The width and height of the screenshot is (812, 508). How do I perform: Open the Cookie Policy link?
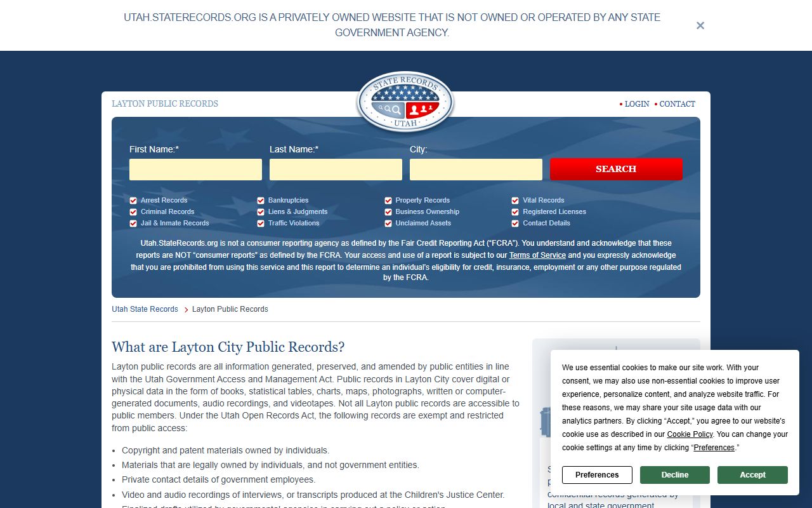click(690, 434)
